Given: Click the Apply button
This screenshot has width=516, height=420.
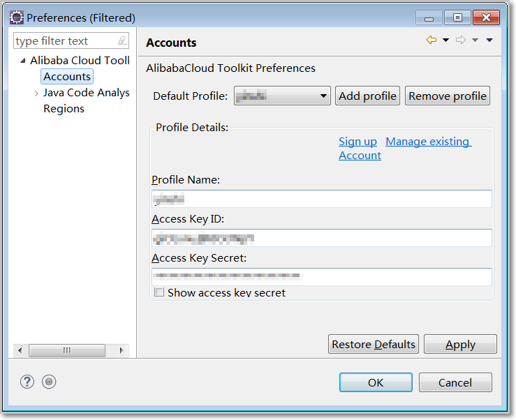Looking at the screenshot, I should point(460,344).
